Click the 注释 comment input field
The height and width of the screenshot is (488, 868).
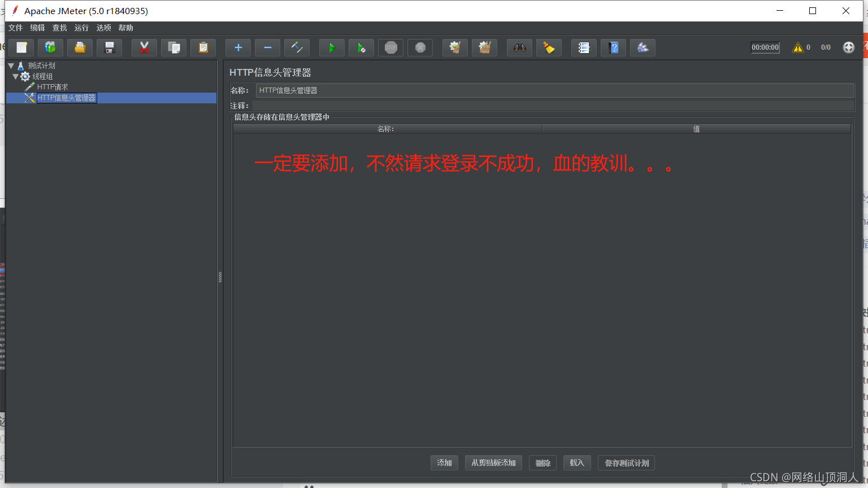click(x=553, y=106)
